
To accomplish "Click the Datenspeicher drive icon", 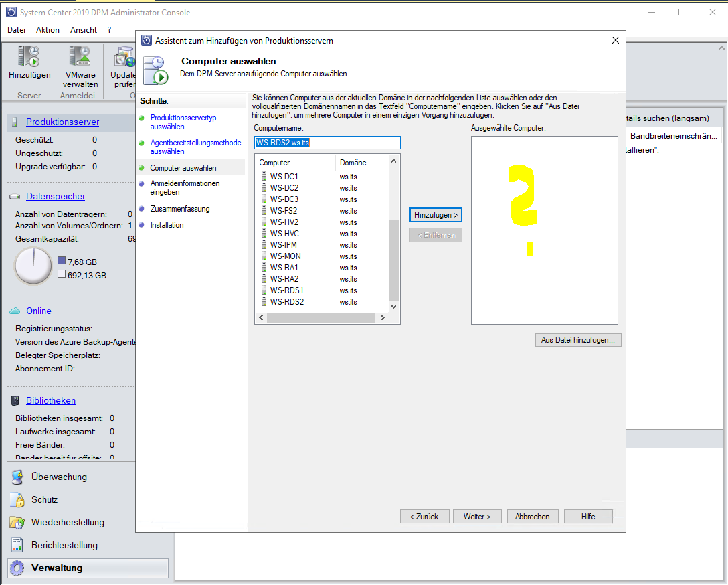I will (x=15, y=196).
